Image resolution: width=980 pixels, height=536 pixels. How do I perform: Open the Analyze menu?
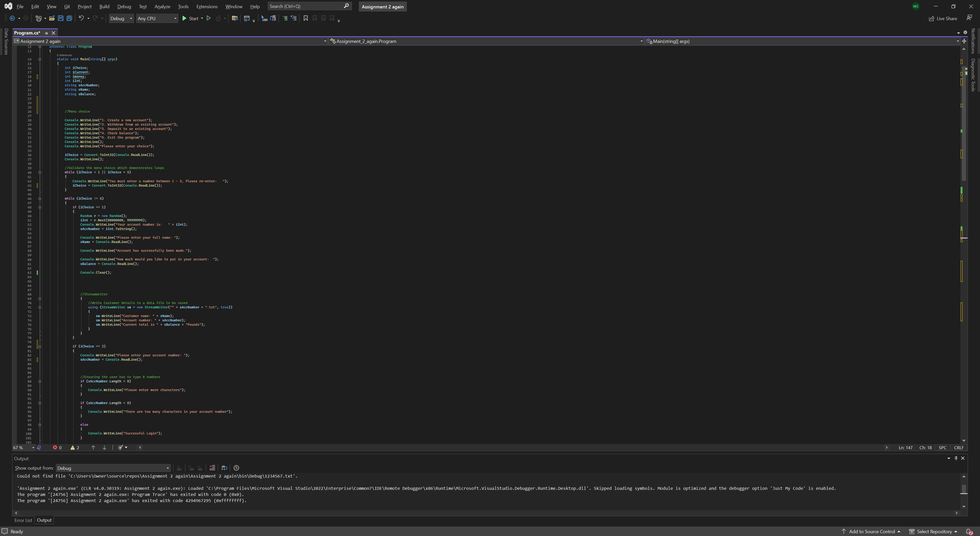162,6
